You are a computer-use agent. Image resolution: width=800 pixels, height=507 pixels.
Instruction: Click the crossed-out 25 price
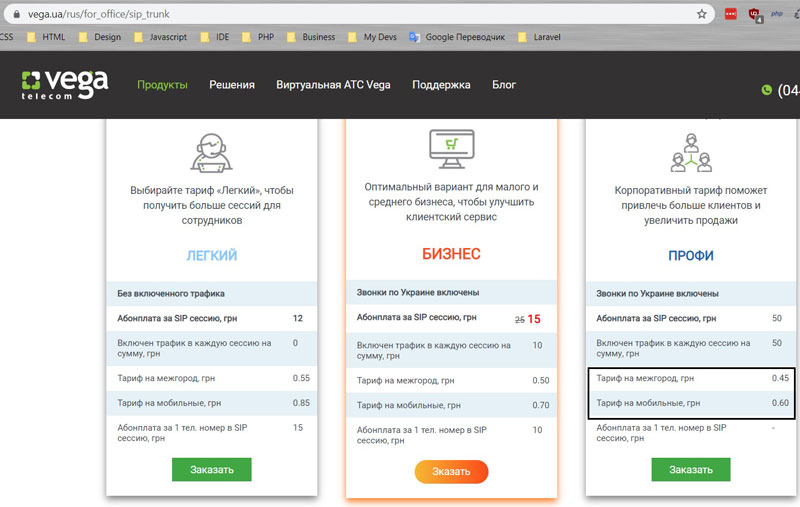519,320
